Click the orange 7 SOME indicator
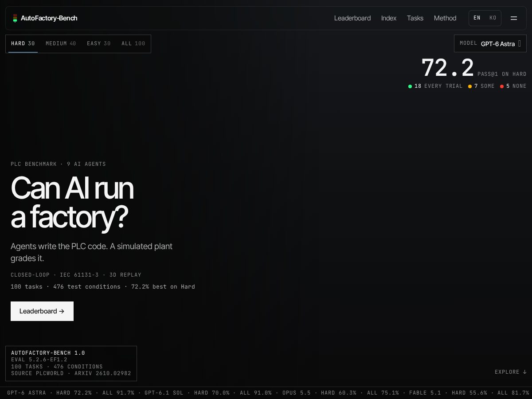The image size is (532, 399). (x=481, y=86)
